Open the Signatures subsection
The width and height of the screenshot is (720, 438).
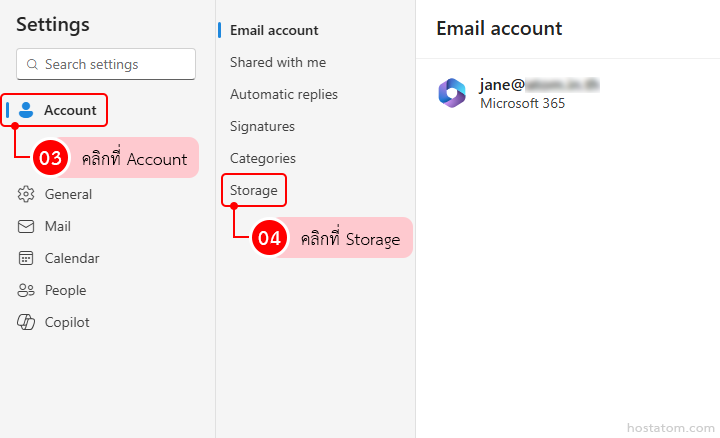(262, 126)
